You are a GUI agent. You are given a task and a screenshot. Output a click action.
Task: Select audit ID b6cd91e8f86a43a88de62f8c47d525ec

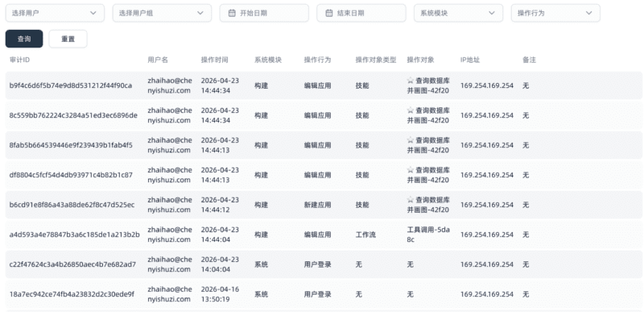tap(72, 205)
